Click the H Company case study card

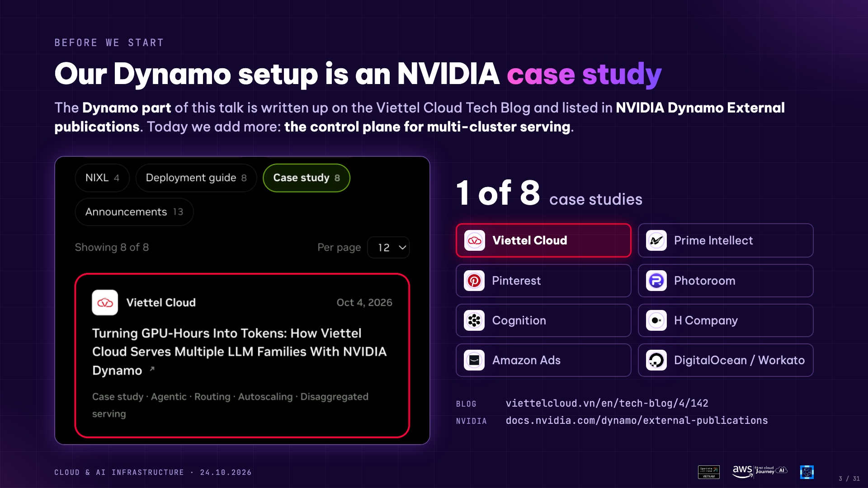coord(726,320)
